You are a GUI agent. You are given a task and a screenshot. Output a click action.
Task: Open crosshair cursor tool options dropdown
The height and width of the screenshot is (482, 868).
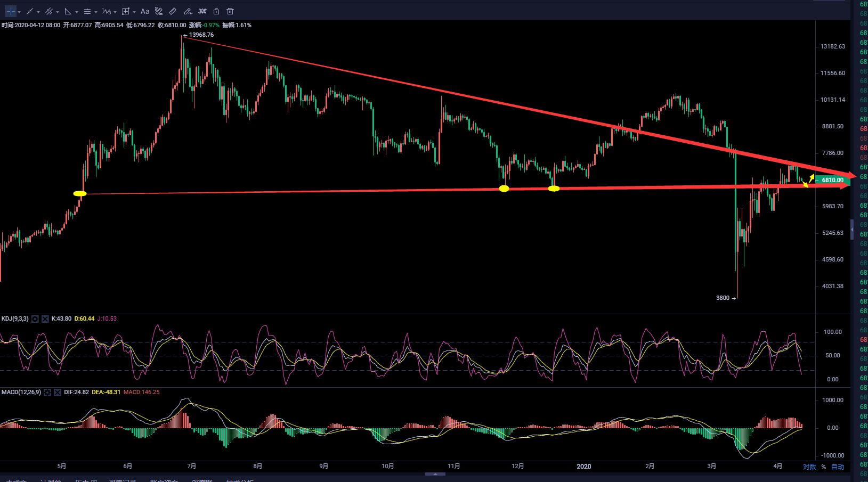pos(19,12)
